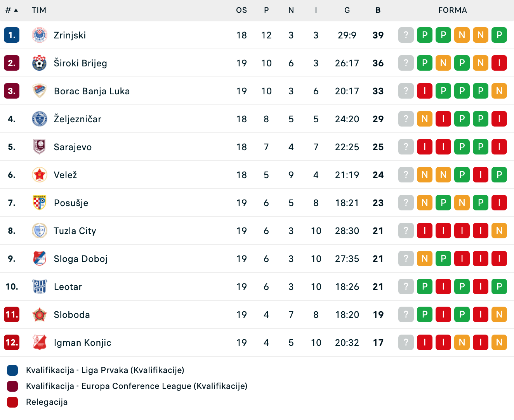This screenshot has width=514, height=420.
Task: Click the Igman Konjic club logo
Action: coord(39,343)
